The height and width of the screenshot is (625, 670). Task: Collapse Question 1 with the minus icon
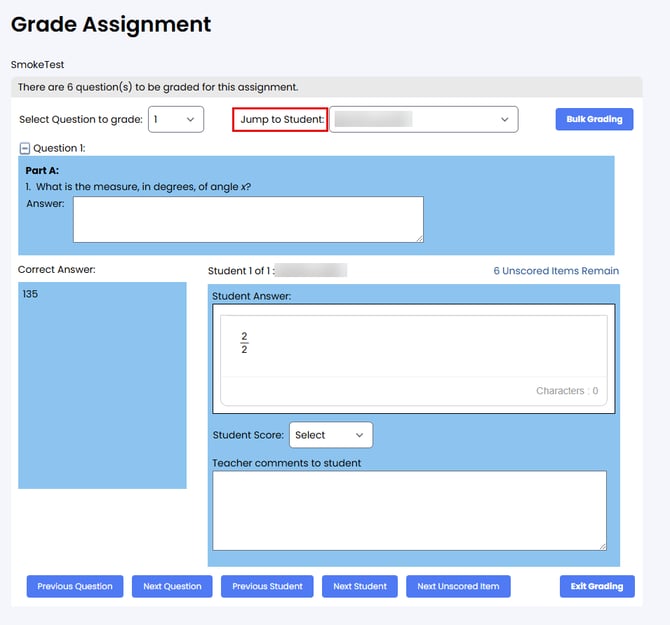[x=25, y=148]
